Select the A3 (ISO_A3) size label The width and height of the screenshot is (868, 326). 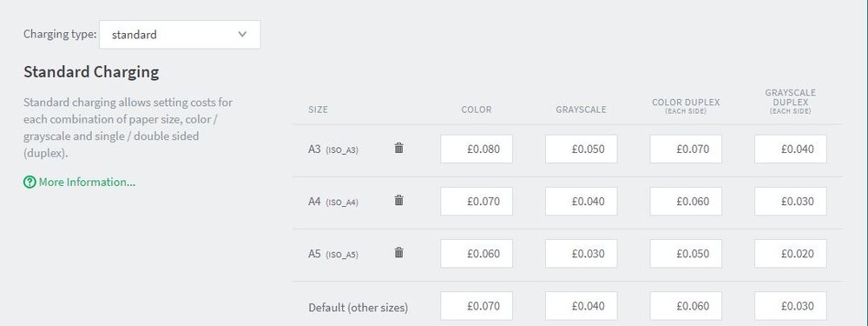[x=333, y=150]
